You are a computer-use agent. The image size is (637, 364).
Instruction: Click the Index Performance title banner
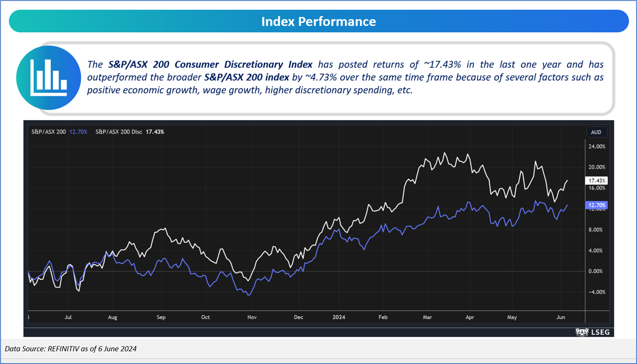tap(318, 21)
